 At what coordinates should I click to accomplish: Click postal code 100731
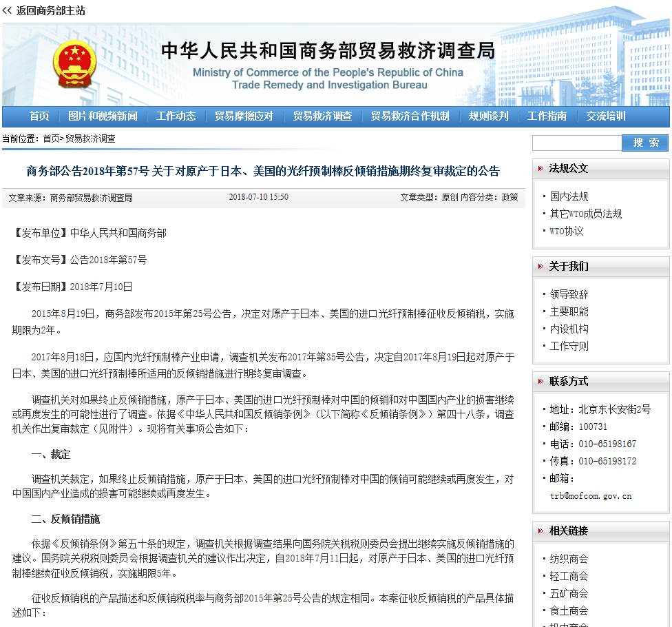point(593,426)
